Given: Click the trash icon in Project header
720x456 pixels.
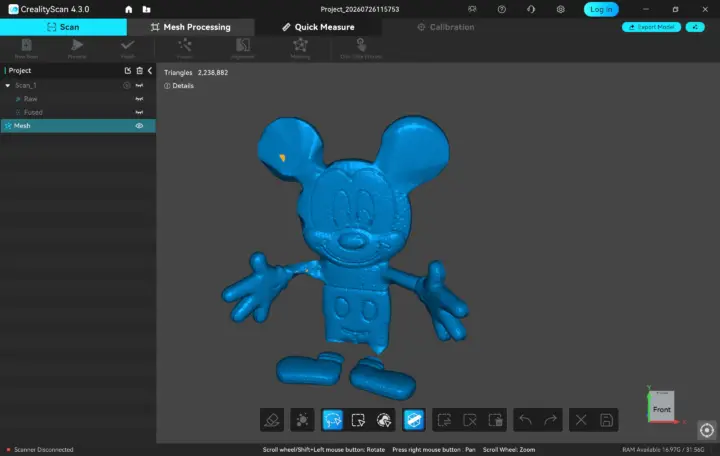Looking at the screenshot, I should (x=140, y=70).
